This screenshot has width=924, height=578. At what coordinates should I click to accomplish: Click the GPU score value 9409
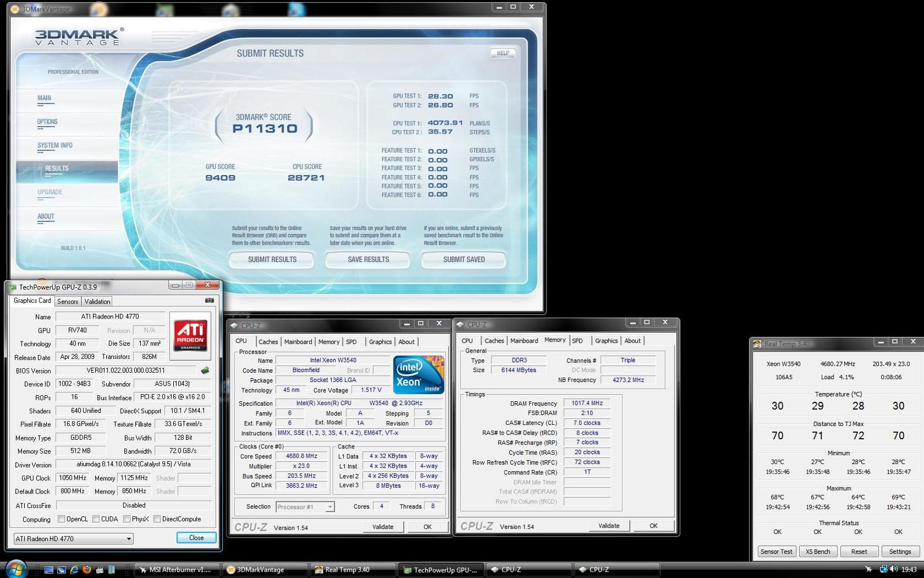point(220,178)
